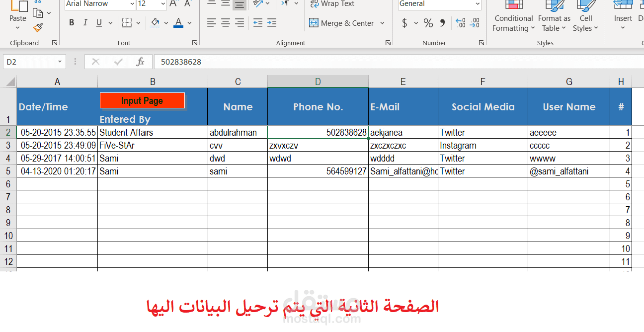Click formula bar showing 502838628
The width and height of the screenshot is (644, 332).
pos(399,62)
